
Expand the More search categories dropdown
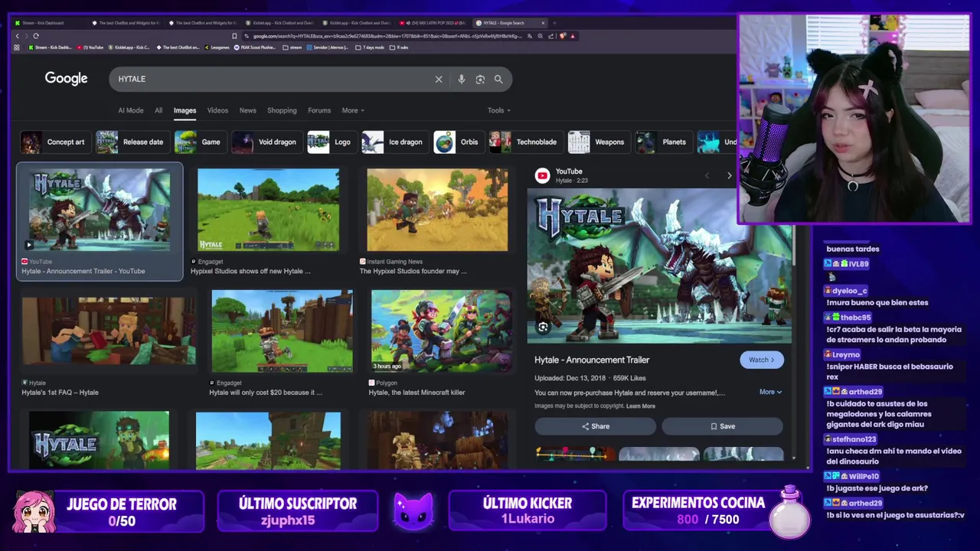click(x=353, y=110)
